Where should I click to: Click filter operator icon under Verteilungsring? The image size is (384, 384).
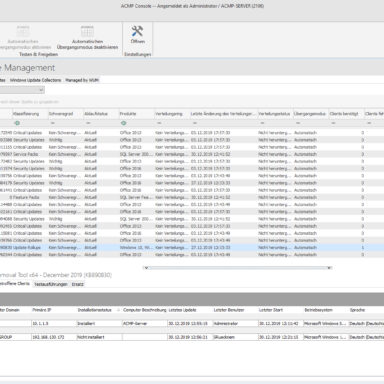click(159, 123)
